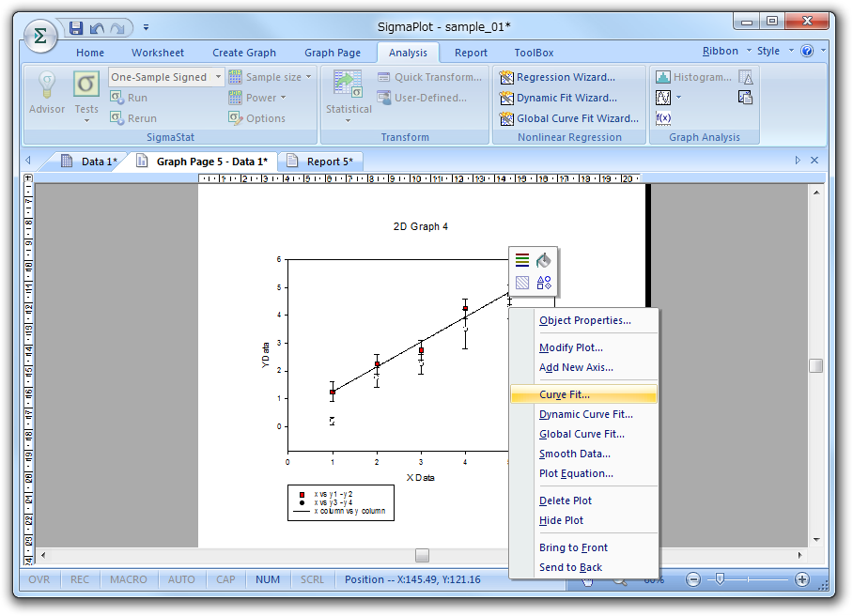Choose Global Curve Fit... in the context menu
853x616 pixels.
tap(583, 434)
